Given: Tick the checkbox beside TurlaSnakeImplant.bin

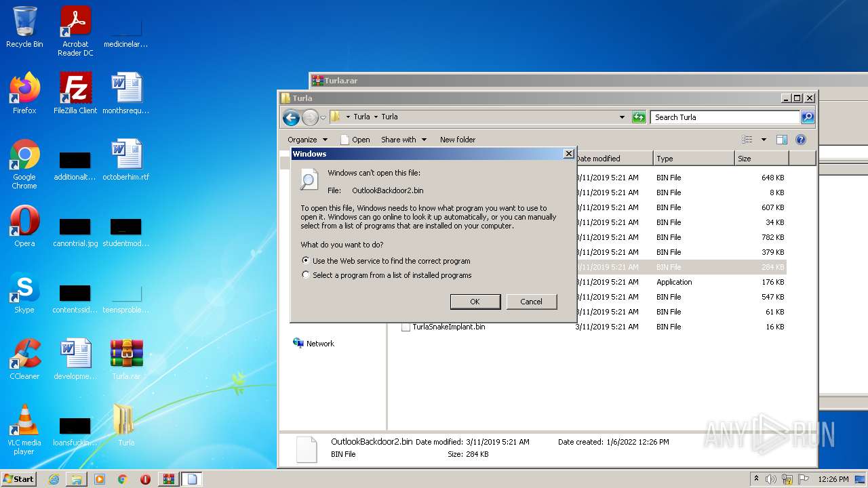Looking at the screenshot, I should pos(406,327).
